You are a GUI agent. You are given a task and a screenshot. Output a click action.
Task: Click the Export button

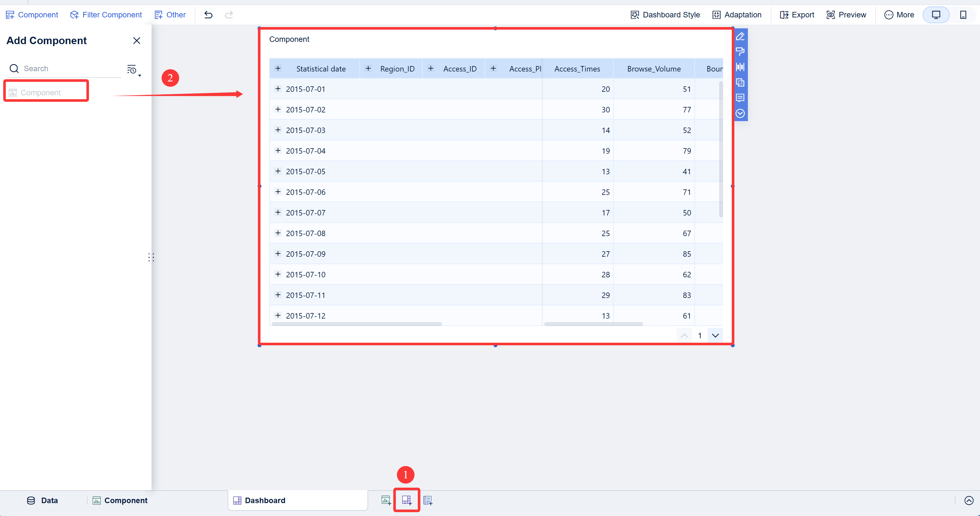[797, 15]
